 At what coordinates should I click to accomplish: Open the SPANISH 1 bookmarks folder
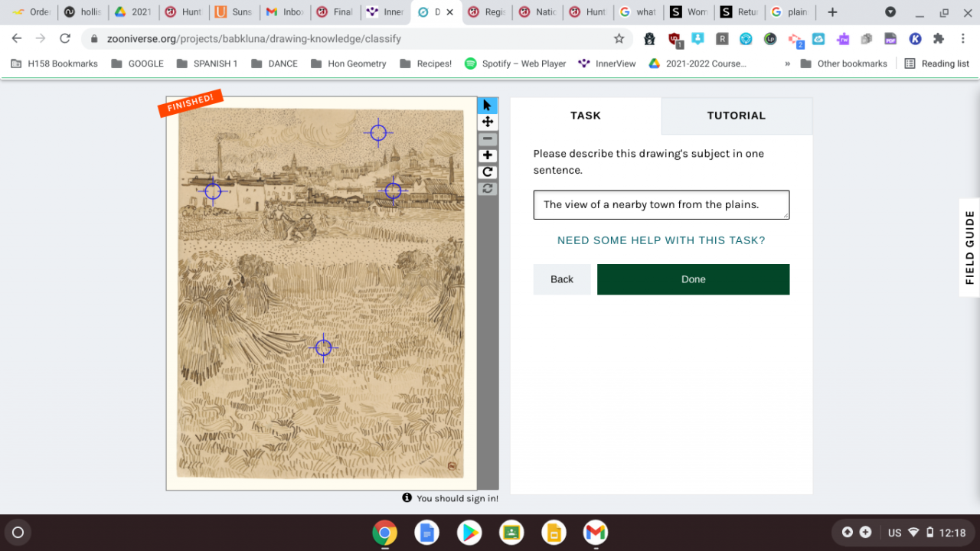207,64
